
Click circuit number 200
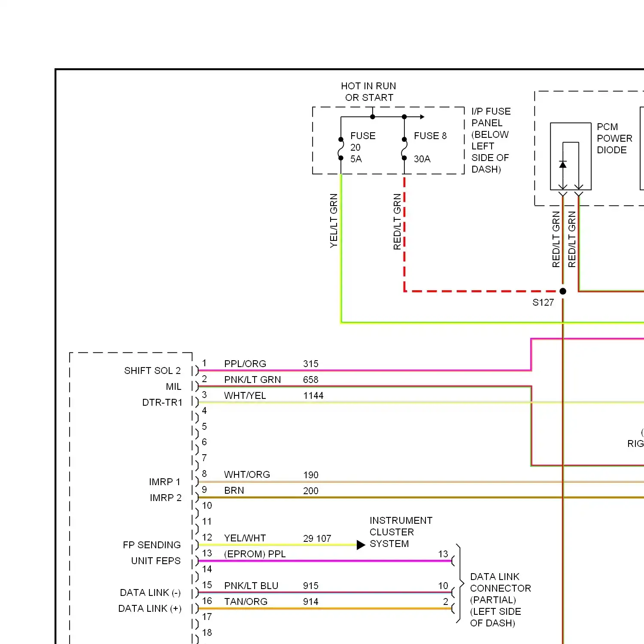tap(311, 491)
